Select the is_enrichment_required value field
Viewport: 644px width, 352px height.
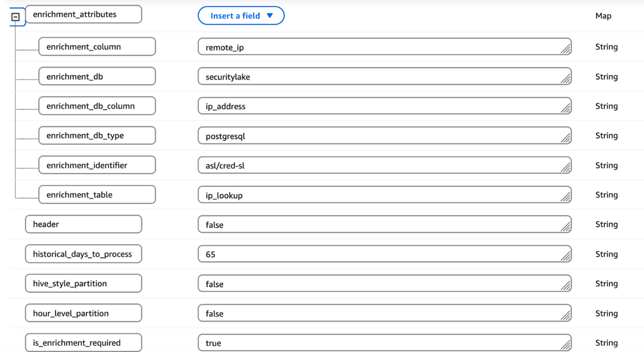[380, 343]
